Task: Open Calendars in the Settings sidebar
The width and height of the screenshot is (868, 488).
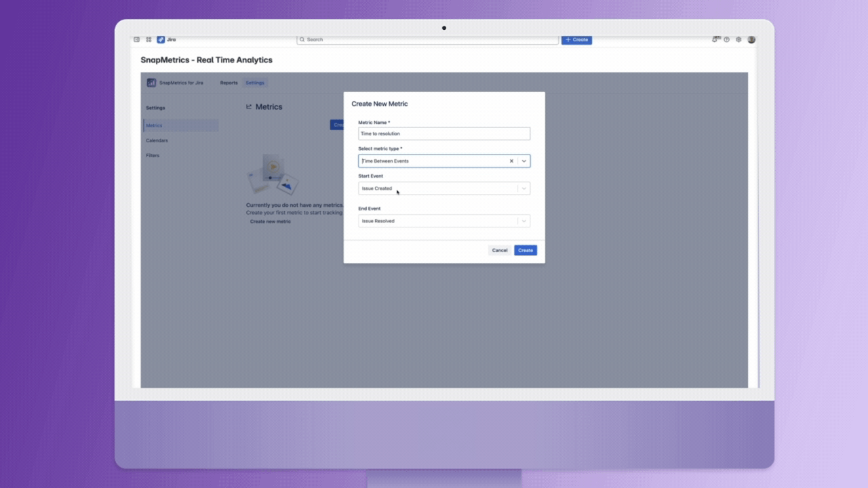Action: click(x=157, y=140)
